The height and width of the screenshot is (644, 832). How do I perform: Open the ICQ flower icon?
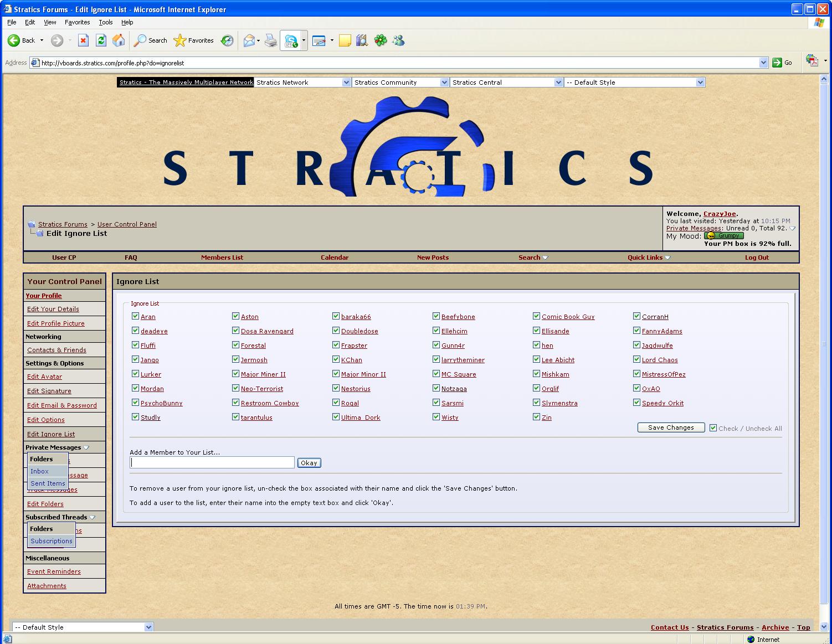381,40
